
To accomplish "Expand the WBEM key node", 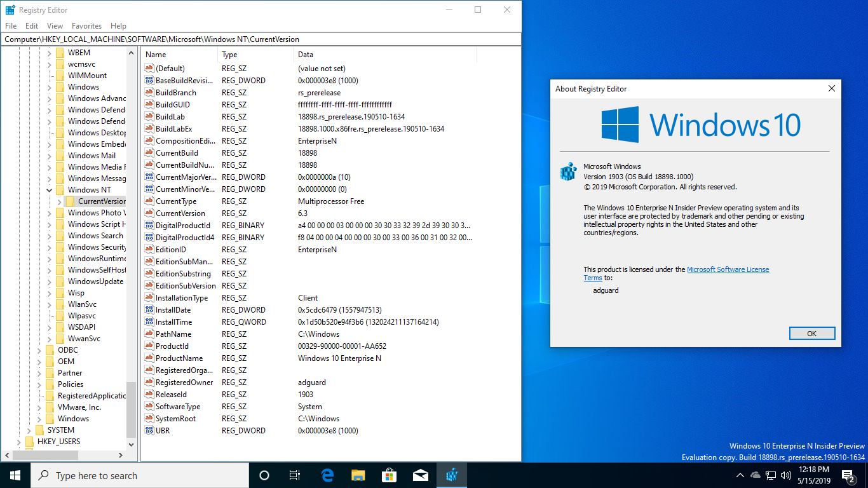I will 50,53.
